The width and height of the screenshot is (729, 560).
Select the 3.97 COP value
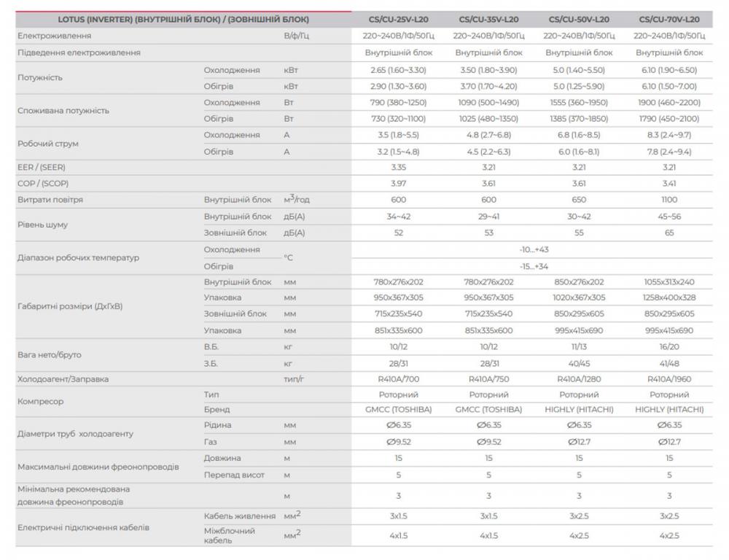[x=398, y=183]
